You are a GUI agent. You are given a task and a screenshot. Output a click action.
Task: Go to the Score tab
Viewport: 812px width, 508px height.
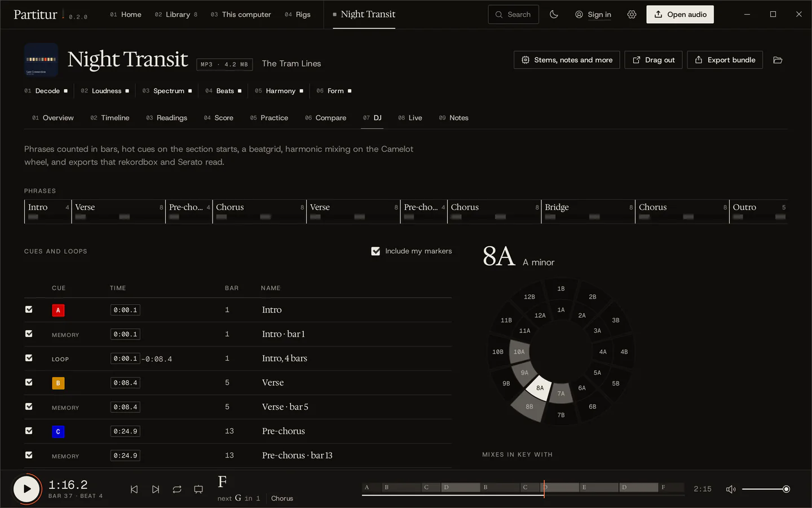point(219,118)
